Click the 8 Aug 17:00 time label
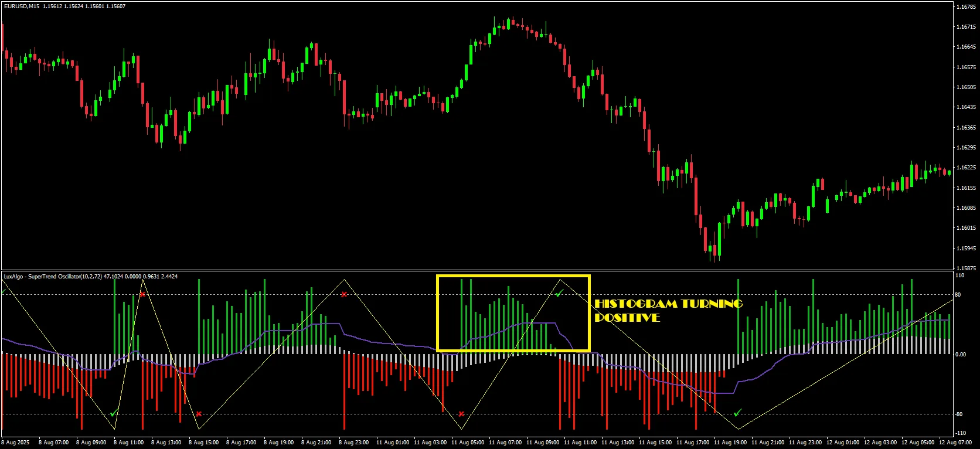The image size is (980, 449). [x=241, y=443]
